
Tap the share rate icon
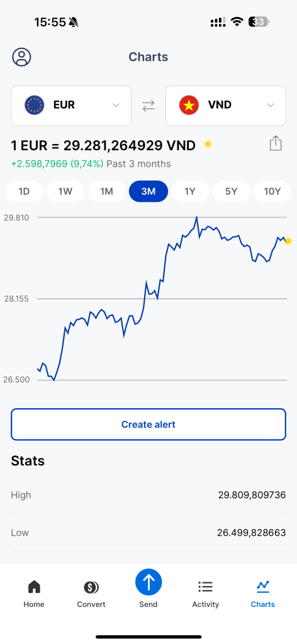click(276, 143)
